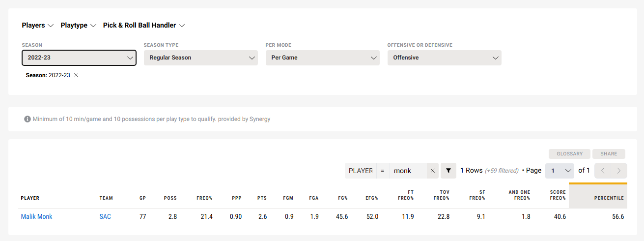Image resolution: width=644 pixels, height=241 pixels.
Task: Open Malik Monk player link
Action: (36, 216)
